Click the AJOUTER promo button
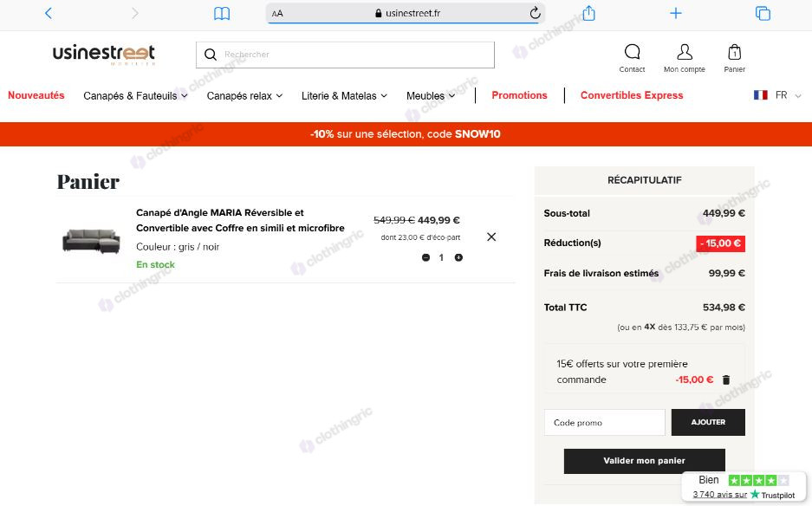Image resolution: width=812 pixels, height=506 pixels. (708, 423)
